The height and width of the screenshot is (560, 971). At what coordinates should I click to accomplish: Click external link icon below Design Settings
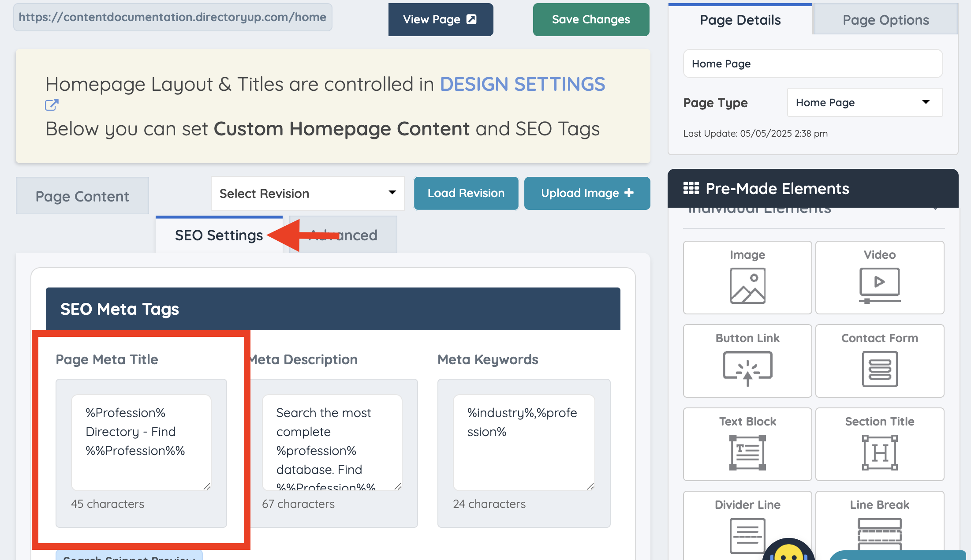coord(52,105)
